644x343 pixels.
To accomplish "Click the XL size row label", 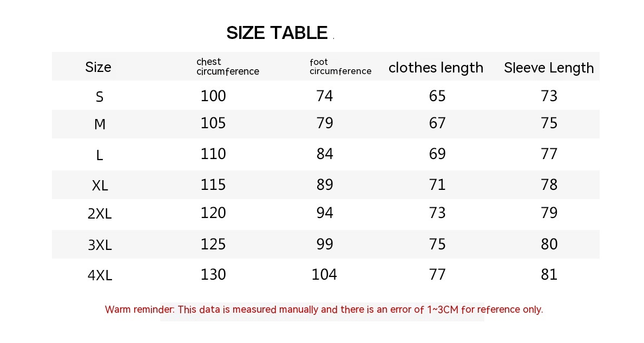I will point(100,186).
